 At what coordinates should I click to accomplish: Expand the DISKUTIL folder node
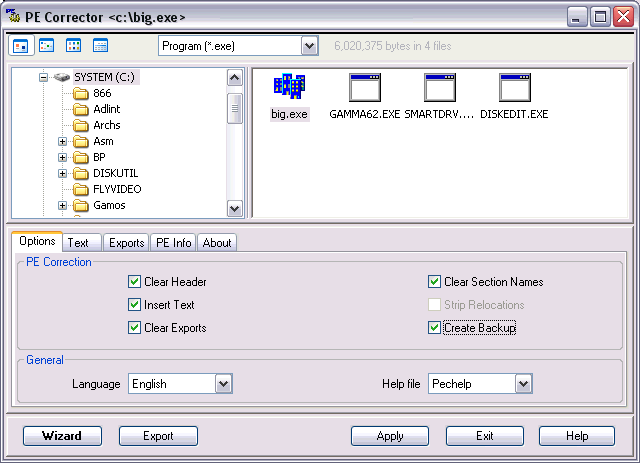[62, 174]
